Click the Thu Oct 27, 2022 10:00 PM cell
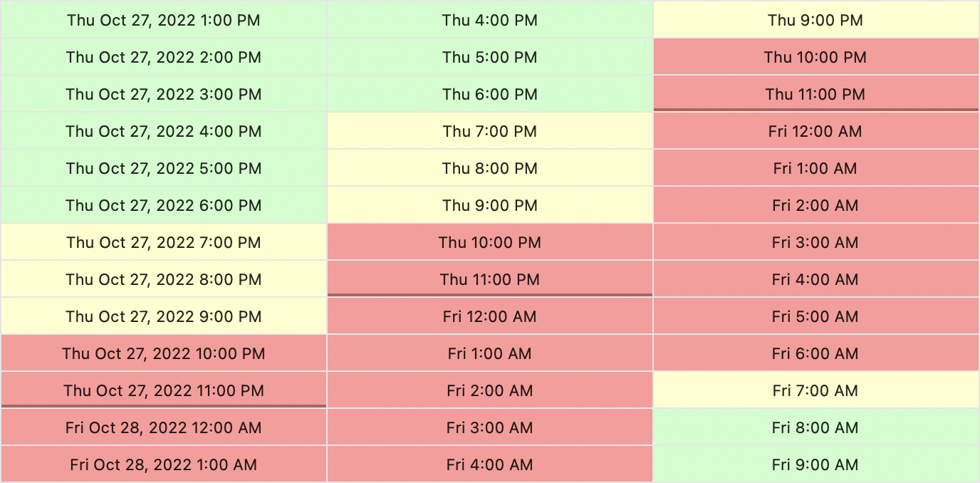 tap(163, 353)
